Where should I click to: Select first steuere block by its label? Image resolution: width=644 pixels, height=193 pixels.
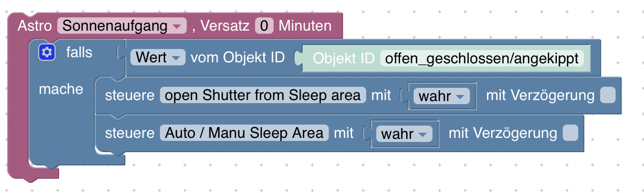(x=129, y=95)
